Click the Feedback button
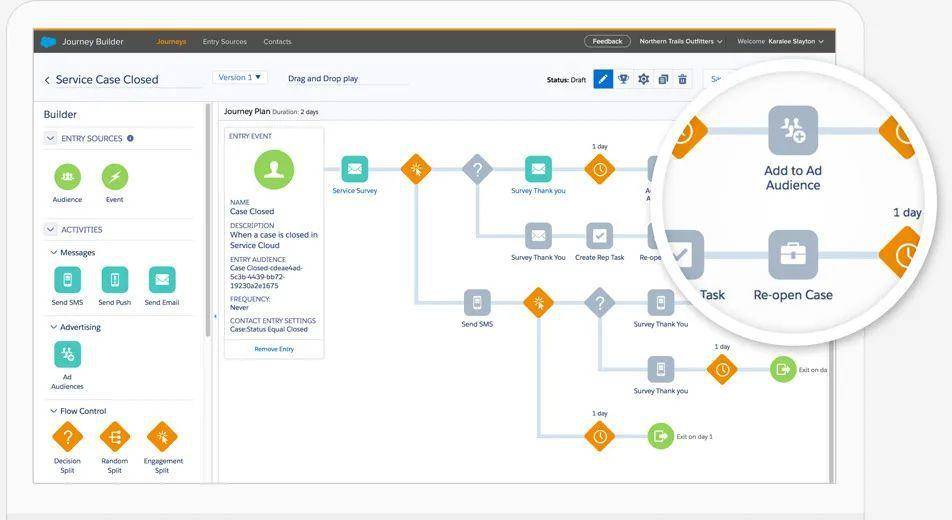The width and height of the screenshot is (952, 520). point(607,42)
